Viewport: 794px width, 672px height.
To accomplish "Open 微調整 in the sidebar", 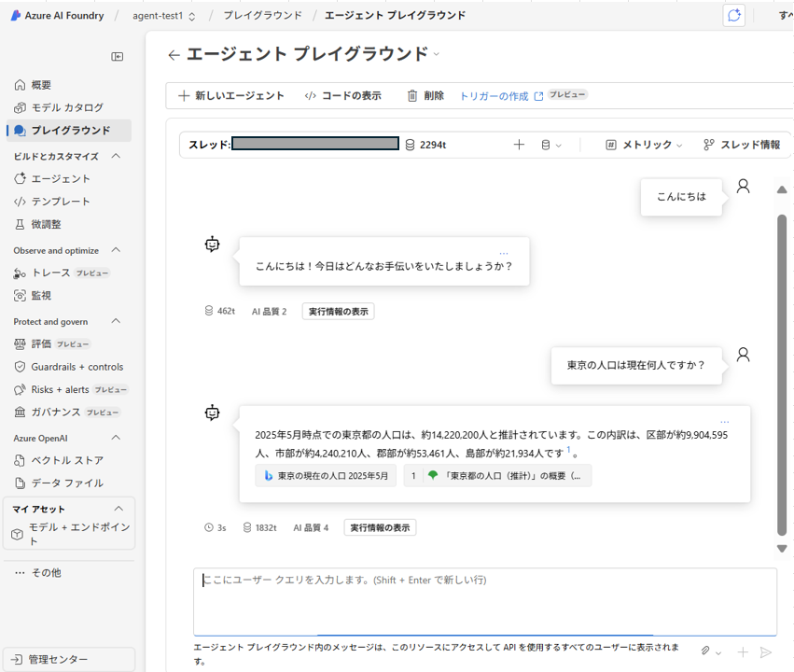I will (x=68, y=224).
